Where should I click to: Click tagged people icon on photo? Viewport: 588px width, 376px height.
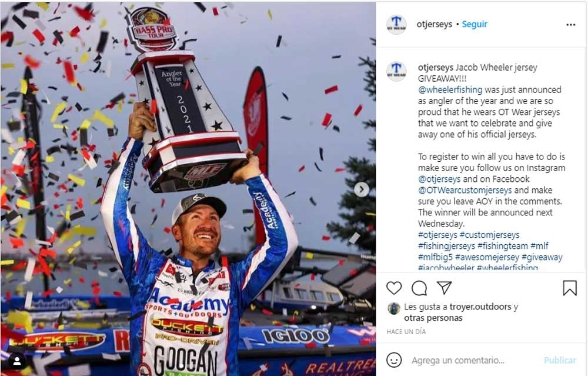pyautogui.click(x=17, y=361)
